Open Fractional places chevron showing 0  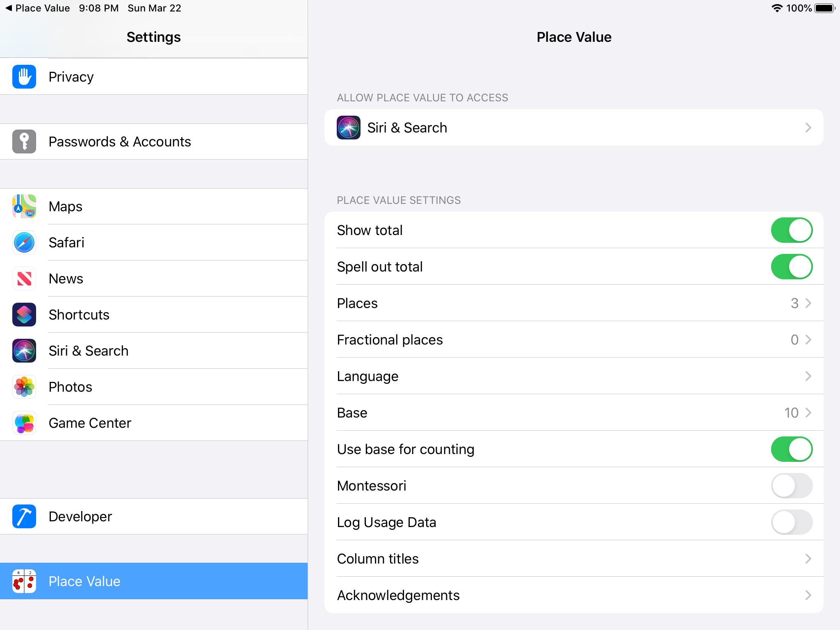click(x=808, y=340)
